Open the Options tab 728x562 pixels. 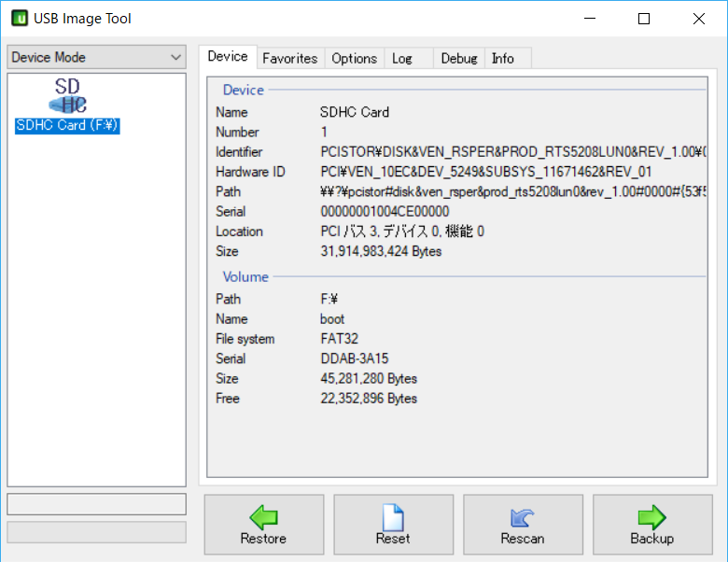(x=354, y=58)
